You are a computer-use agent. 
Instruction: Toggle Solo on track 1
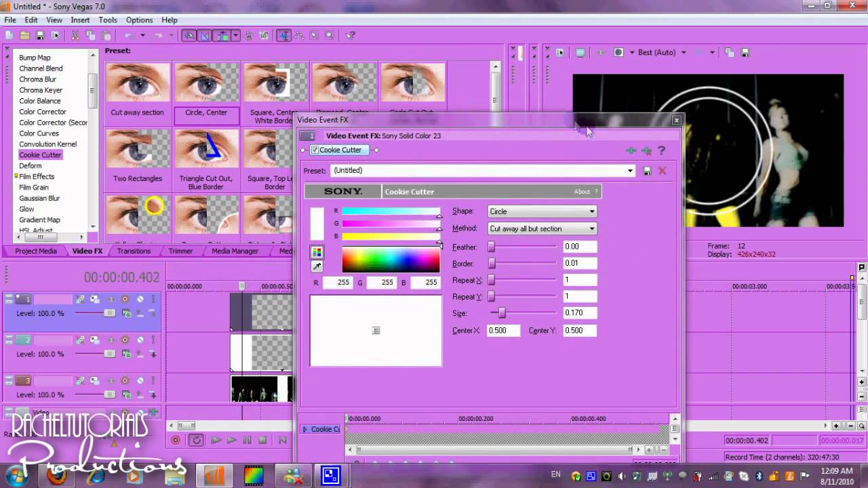[x=153, y=299]
